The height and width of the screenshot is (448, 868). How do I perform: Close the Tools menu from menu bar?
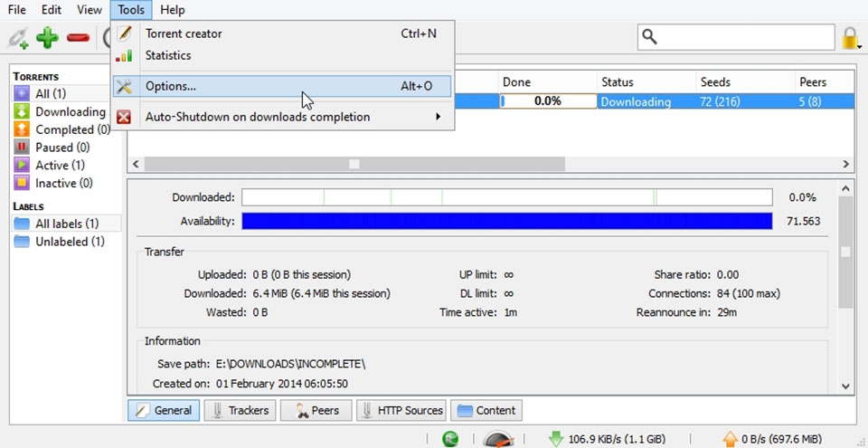[131, 9]
